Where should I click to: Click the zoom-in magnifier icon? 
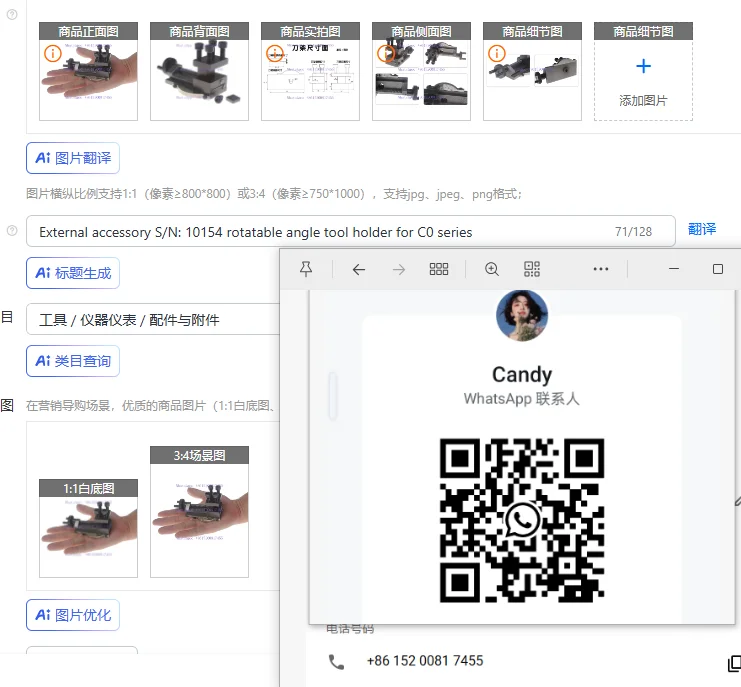tap(492, 269)
